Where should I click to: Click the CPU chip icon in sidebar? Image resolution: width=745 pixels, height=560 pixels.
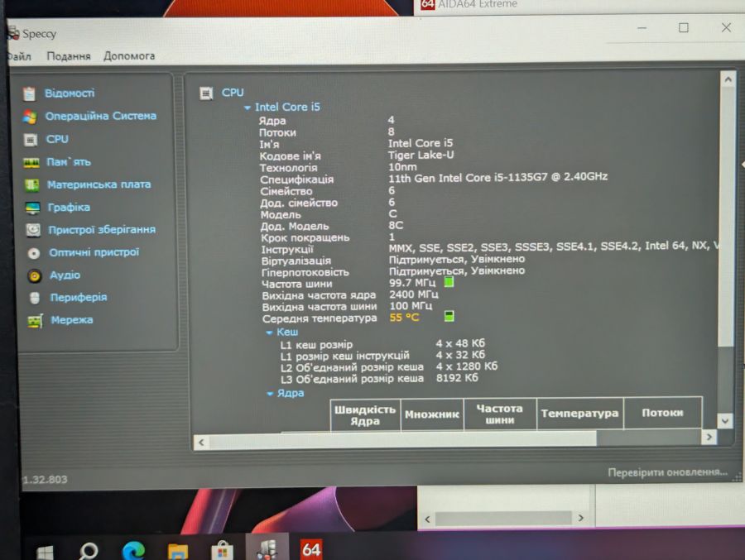click(x=31, y=140)
